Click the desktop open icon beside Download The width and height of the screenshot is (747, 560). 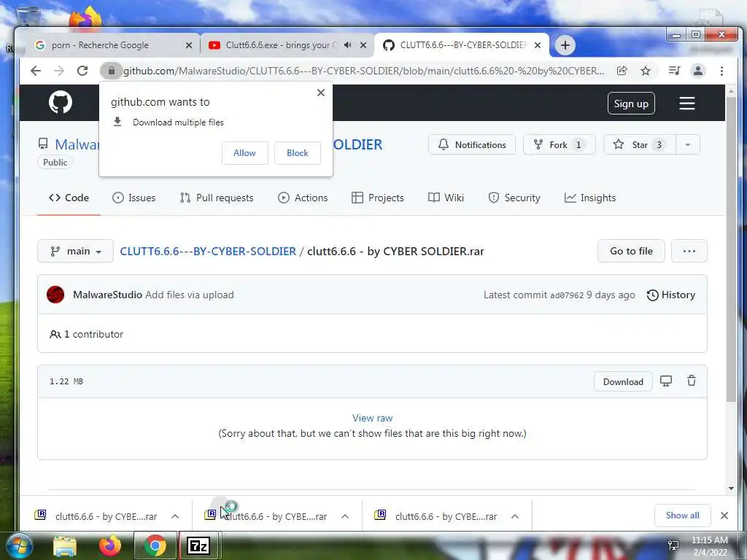pyautogui.click(x=665, y=381)
